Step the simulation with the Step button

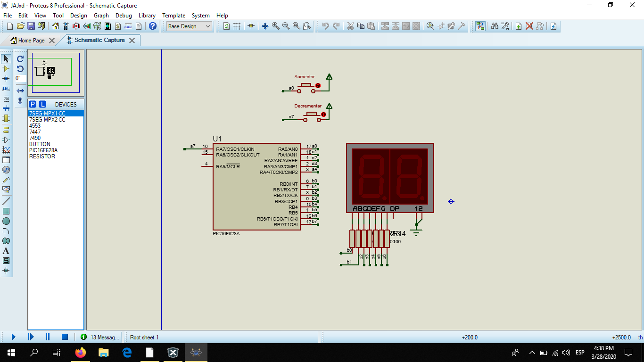point(31,337)
